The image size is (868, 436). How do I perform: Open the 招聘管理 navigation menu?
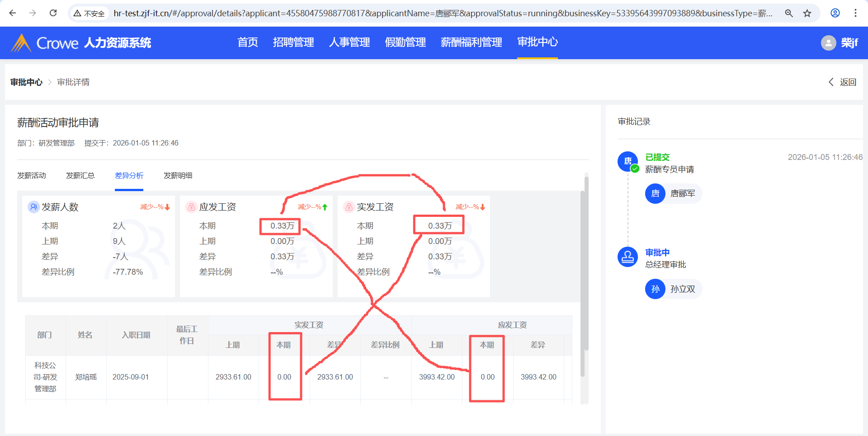coord(293,42)
